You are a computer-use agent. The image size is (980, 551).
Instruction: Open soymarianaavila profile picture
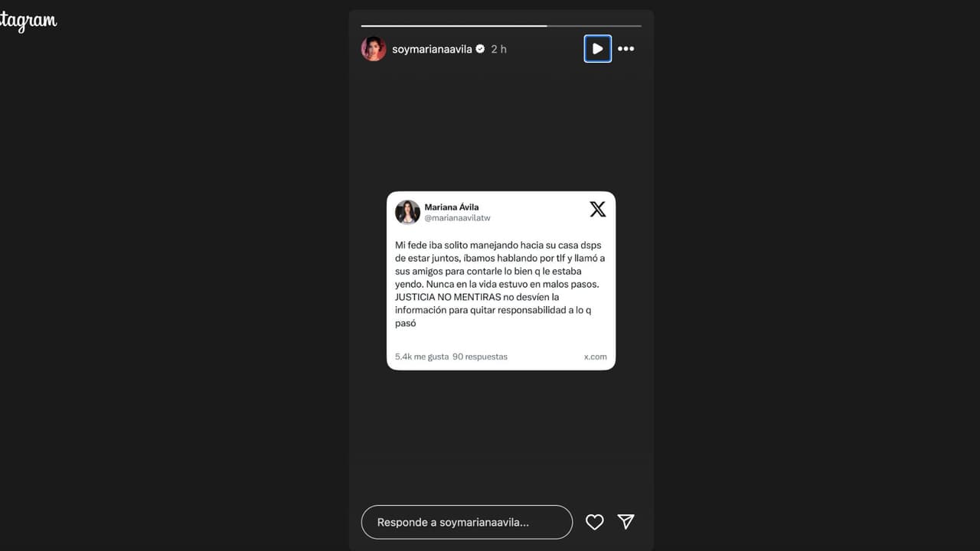tap(374, 49)
